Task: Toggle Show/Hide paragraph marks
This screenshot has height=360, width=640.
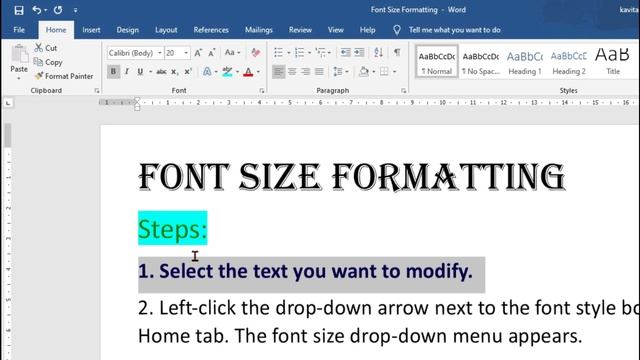Action: click(x=397, y=52)
